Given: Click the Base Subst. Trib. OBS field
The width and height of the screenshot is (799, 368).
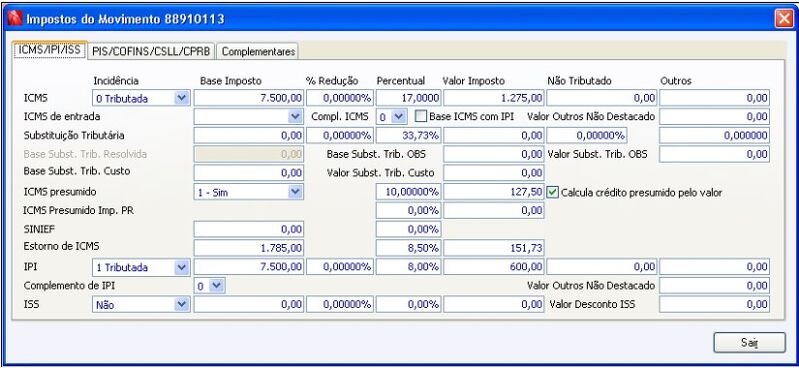Looking at the screenshot, I should point(494,154).
